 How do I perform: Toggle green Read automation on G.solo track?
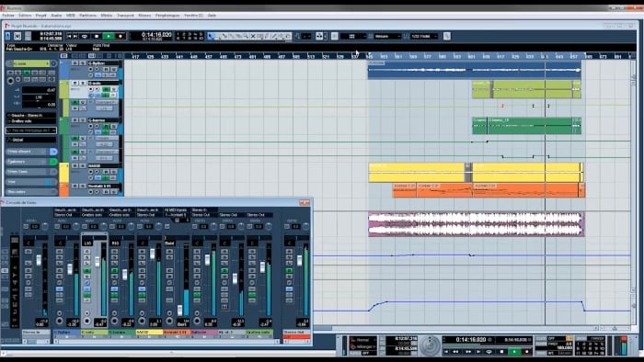coord(106,89)
